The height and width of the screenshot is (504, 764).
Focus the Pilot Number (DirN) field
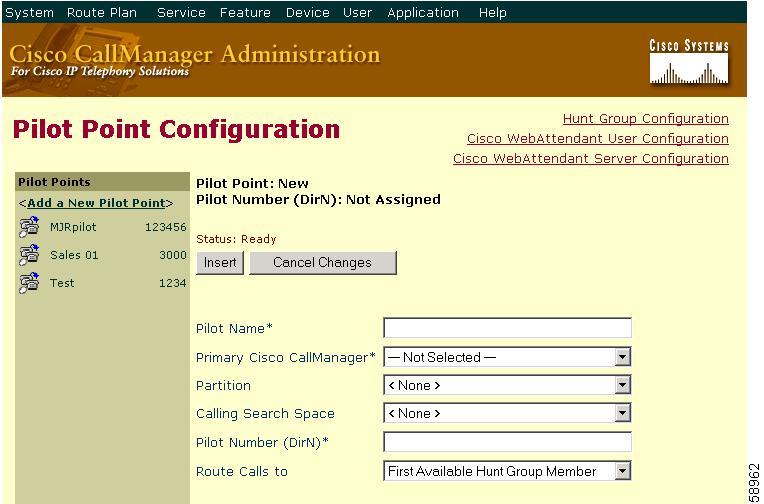point(507,442)
